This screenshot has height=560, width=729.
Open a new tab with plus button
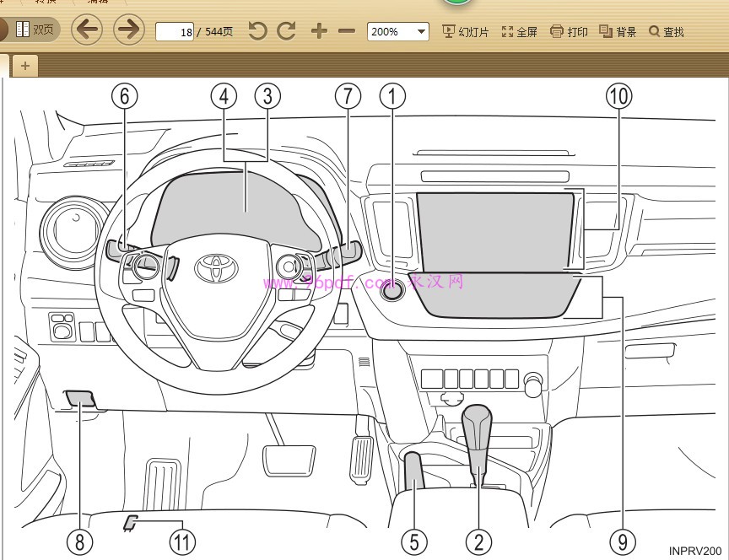click(24, 65)
